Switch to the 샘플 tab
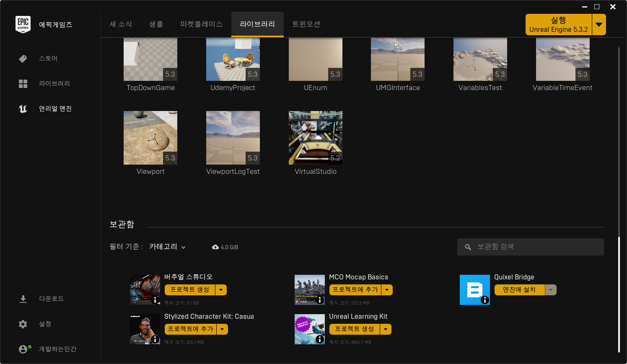The image size is (627, 364). (156, 24)
